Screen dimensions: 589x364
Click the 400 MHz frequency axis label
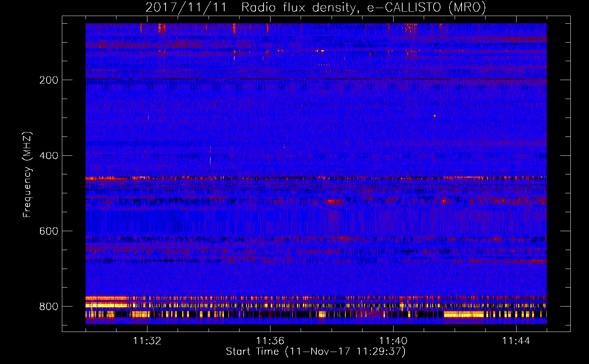click(48, 156)
